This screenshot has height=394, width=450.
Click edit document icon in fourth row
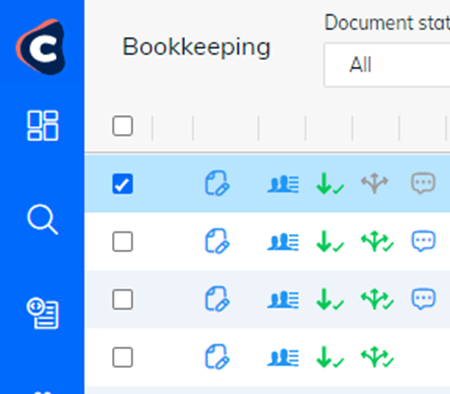[x=217, y=357]
